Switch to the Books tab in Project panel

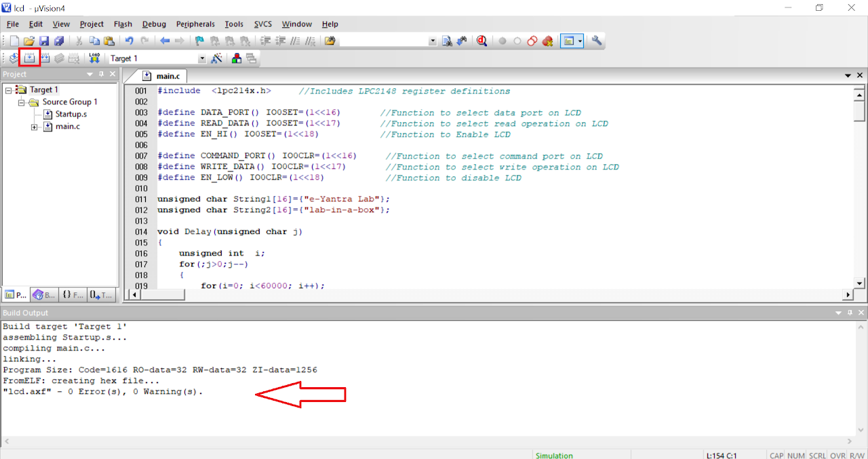coord(45,295)
